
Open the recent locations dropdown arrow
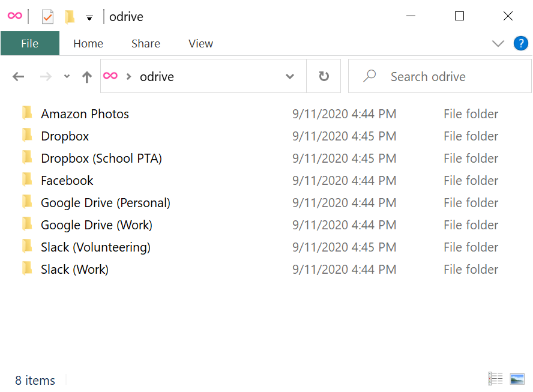(x=67, y=77)
